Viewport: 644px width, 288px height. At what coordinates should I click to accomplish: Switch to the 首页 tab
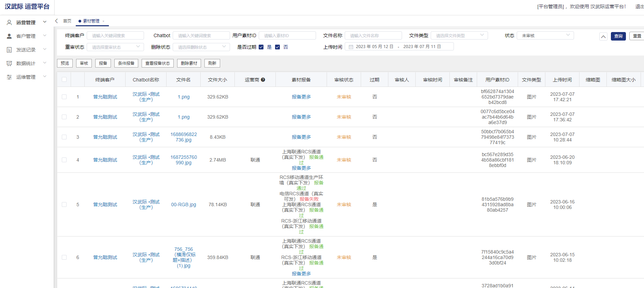click(x=67, y=21)
